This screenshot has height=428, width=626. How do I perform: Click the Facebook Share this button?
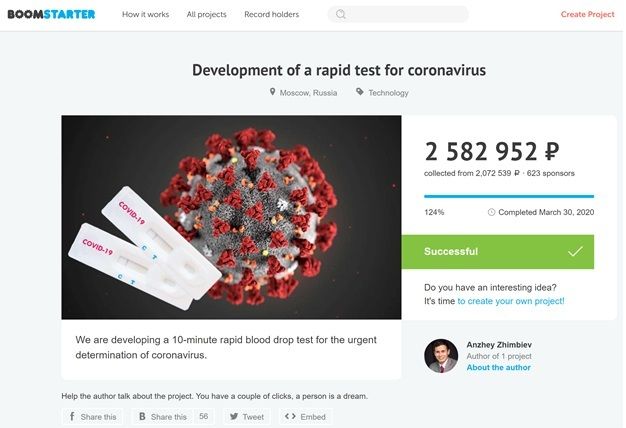click(x=92, y=417)
